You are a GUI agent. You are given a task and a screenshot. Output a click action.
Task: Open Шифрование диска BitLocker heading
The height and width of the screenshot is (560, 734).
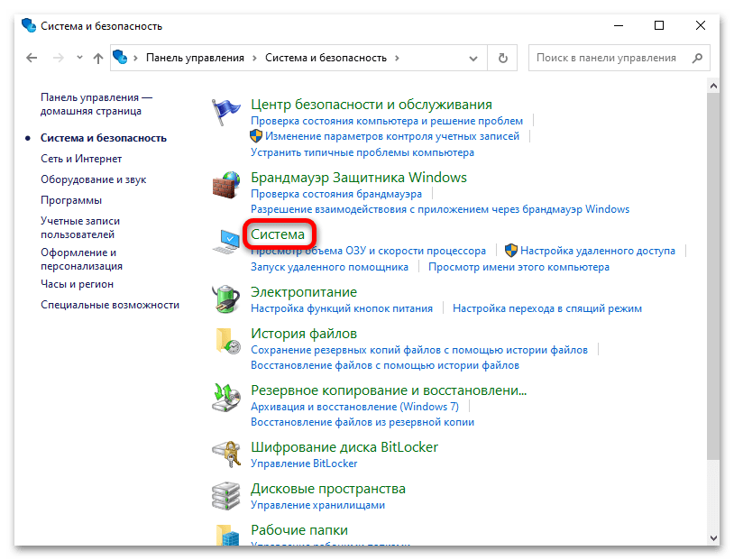click(344, 447)
